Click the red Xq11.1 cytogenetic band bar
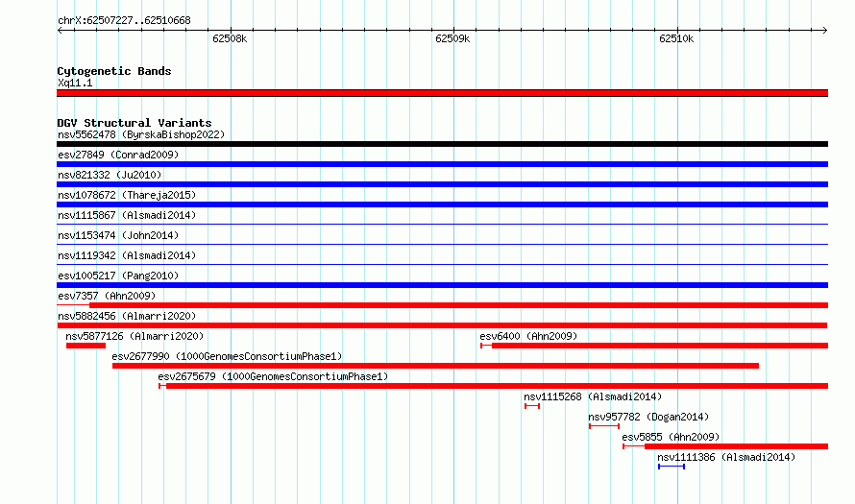Image resolution: width=855 pixels, height=504 pixels. click(442, 93)
